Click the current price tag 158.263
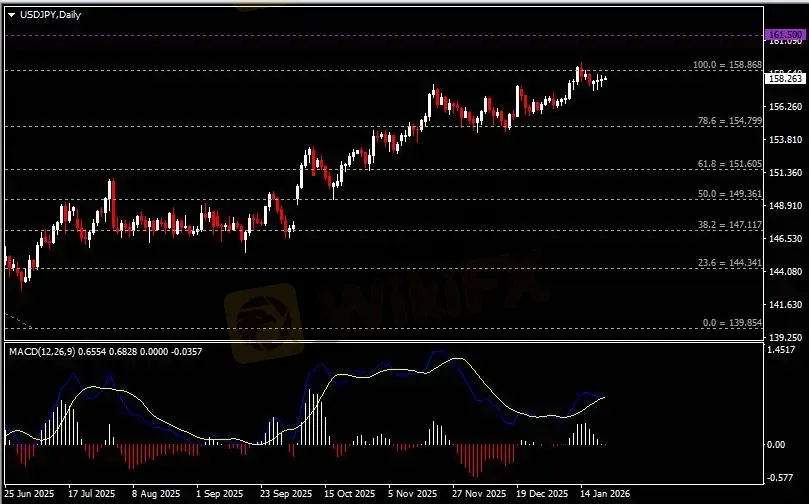The width and height of the screenshot is (809, 504). click(783, 77)
